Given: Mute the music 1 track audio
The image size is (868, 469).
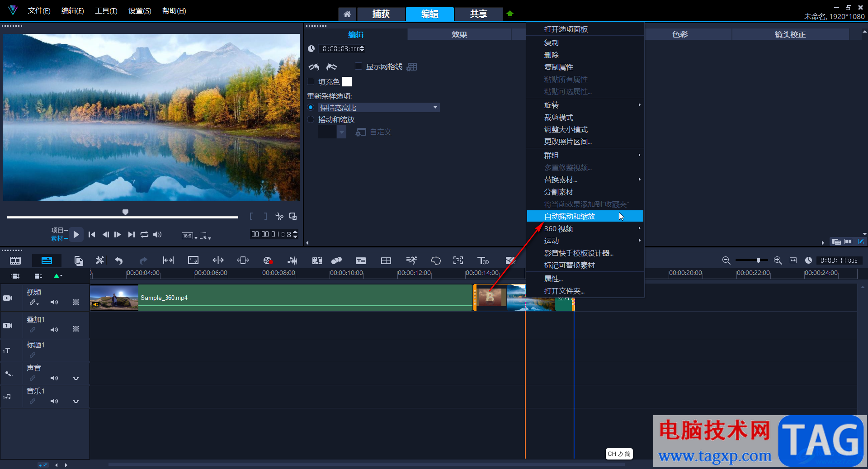Looking at the screenshot, I should 54,401.
